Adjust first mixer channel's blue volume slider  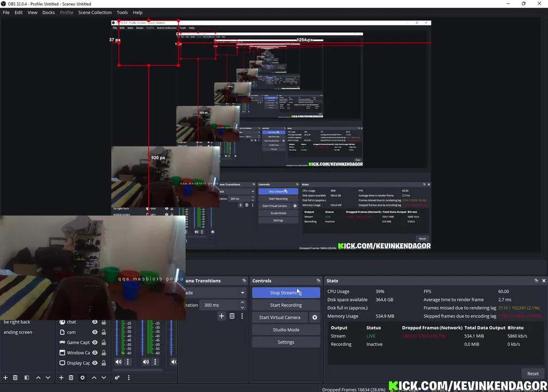(x=117, y=338)
